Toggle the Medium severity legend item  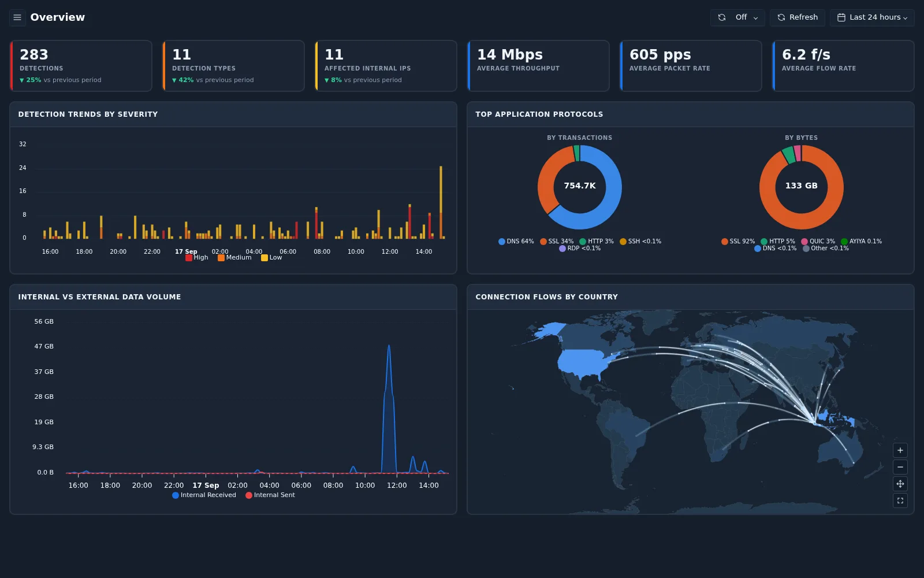click(x=234, y=258)
